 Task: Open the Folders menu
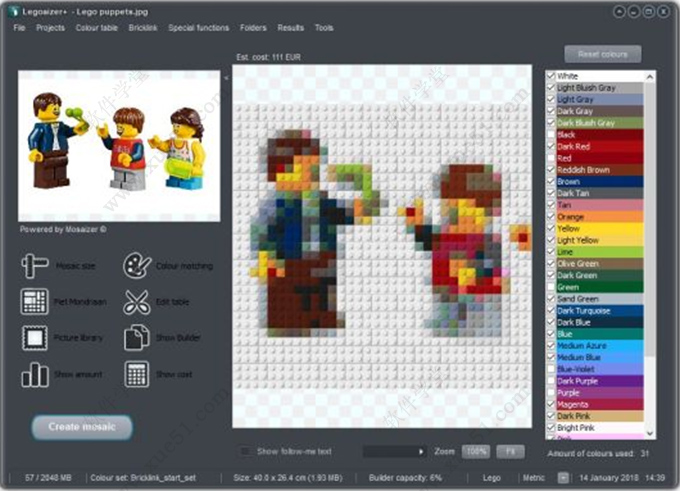(x=253, y=28)
